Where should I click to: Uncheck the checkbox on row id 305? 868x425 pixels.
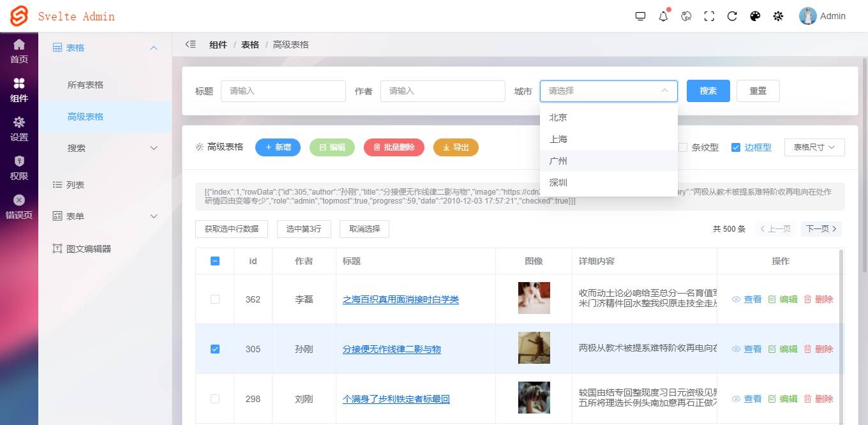[215, 348]
